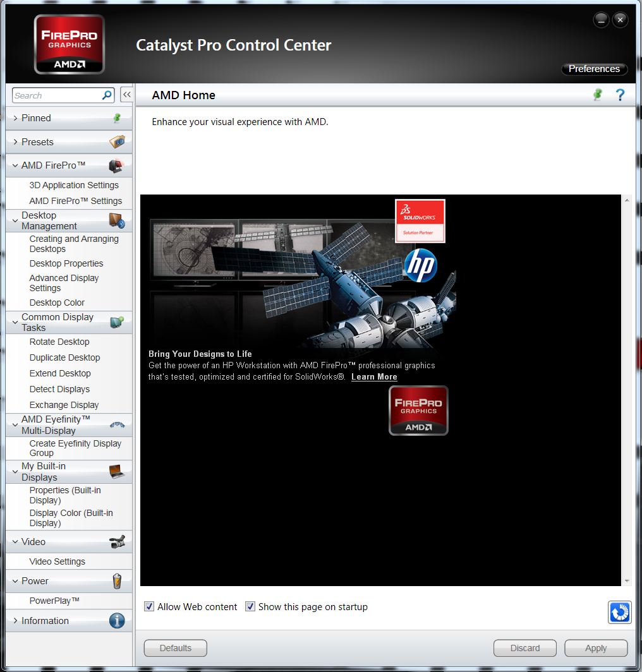Viewport: 642px width, 672px height.
Task: Click the Defaults button
Action: tap(176, 648)
